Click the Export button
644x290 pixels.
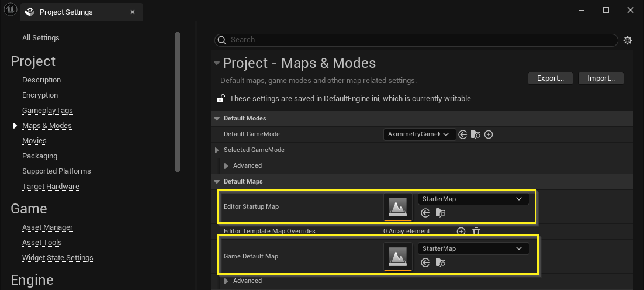[550, 78]
